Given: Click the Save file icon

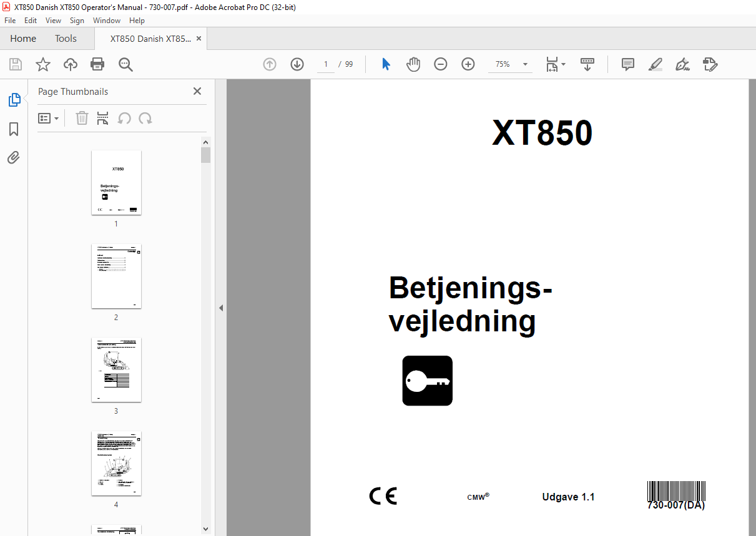Looking at the screenshot, I should click(16, 64).
